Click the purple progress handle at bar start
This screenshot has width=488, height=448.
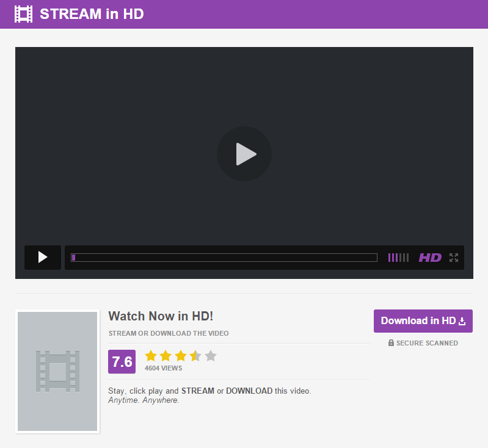73,258
